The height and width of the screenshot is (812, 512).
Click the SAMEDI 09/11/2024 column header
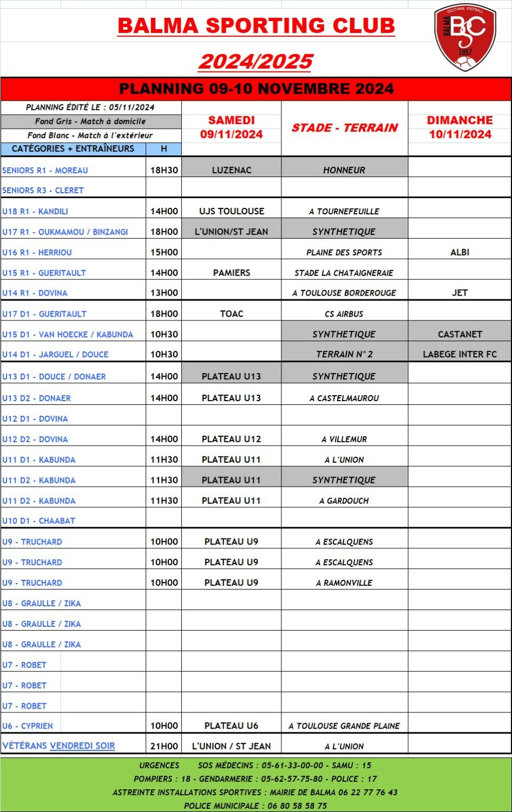(231, 127)
